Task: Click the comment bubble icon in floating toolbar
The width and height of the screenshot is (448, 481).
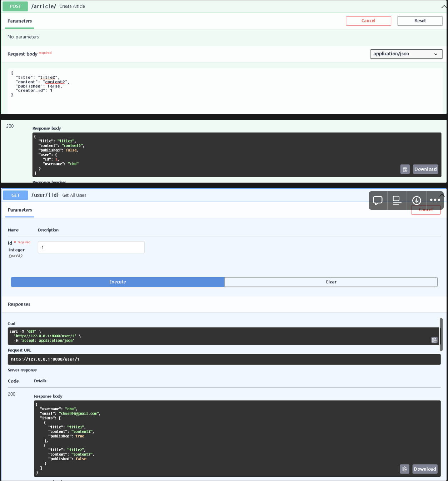Action: pos(378,200)
